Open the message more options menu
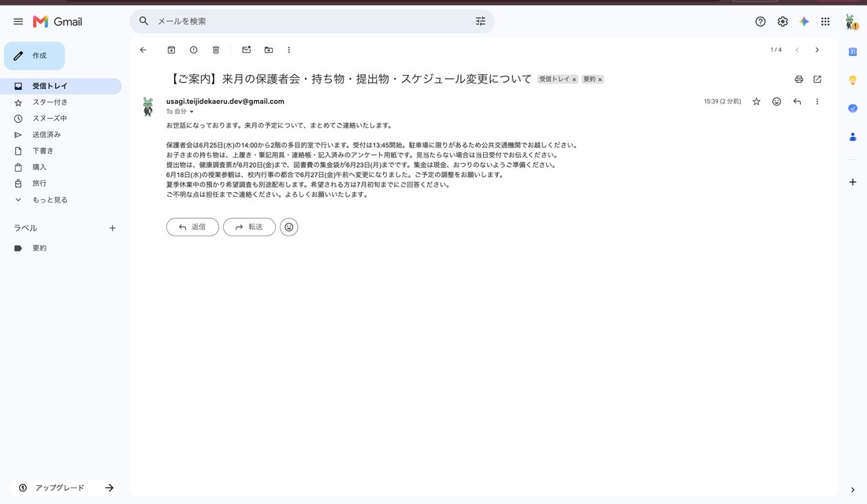 click(x=817, y=102)
